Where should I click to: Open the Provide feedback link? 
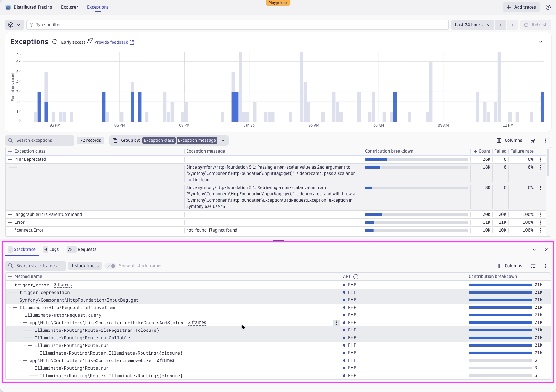111,42
